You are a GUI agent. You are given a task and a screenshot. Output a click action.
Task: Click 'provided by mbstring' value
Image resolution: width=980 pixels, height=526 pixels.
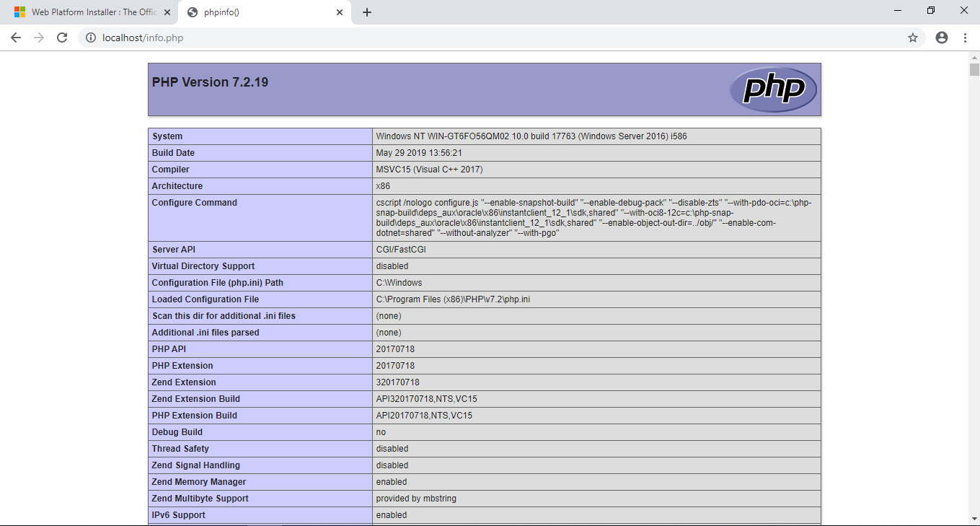click(416, 499)
